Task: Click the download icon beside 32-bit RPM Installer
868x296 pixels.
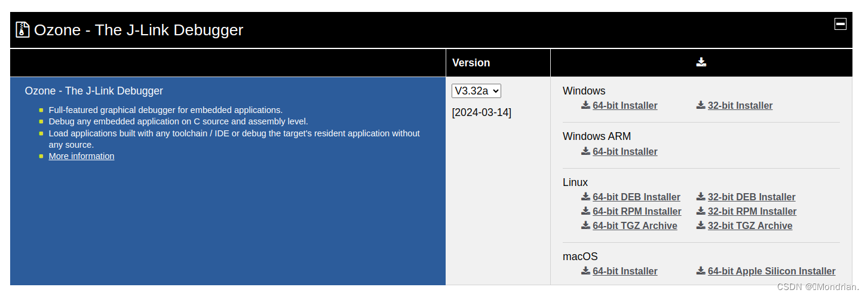Action: tap(701, 211)
